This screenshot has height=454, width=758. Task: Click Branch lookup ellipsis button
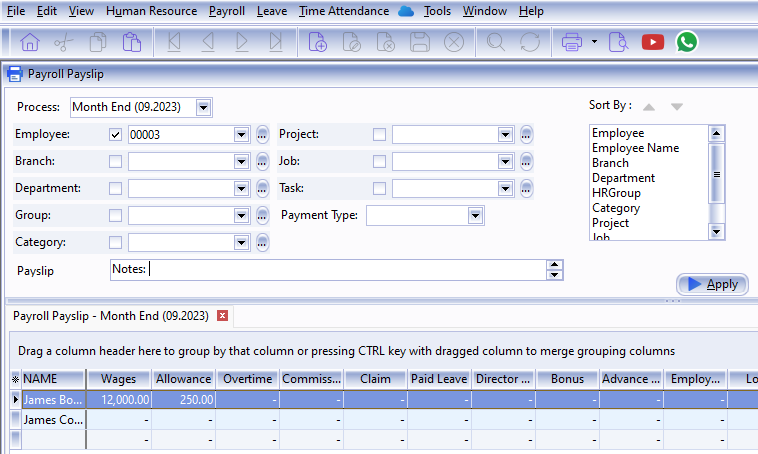(262, 161)
